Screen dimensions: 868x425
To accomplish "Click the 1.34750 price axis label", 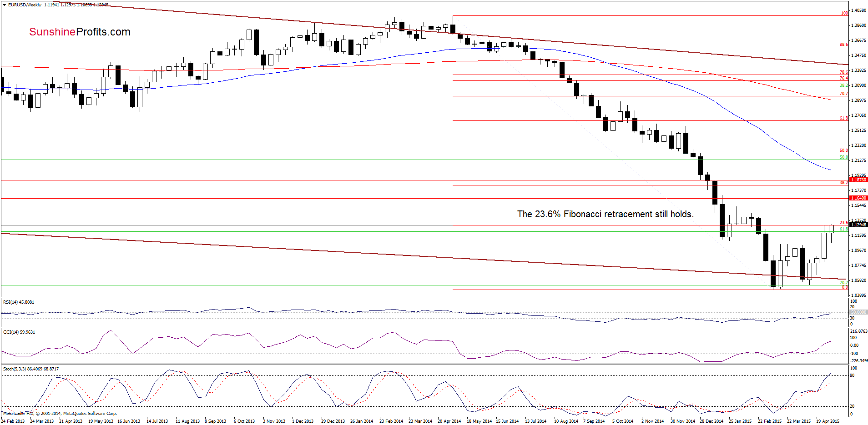I will click(858, 55).
